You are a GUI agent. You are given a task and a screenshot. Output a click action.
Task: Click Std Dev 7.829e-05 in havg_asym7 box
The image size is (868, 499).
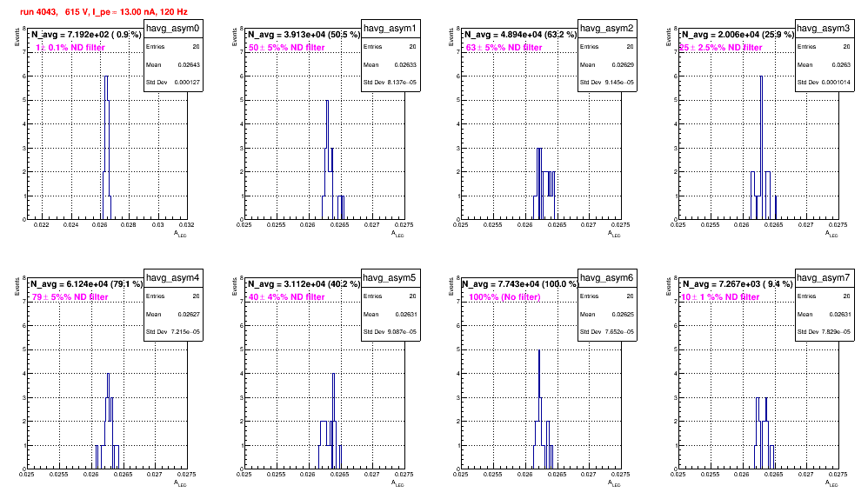click(824, 332)
